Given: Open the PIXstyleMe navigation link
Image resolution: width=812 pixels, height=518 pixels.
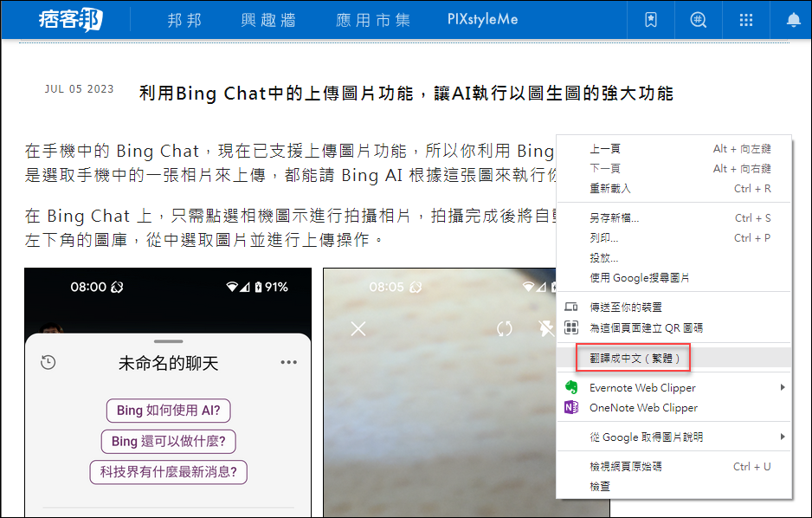Looking at the screenshot, I should (483, 20).
